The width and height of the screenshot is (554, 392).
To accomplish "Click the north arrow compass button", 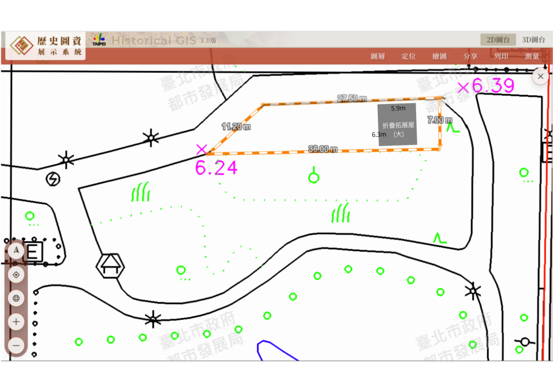I will click(16, 251).
